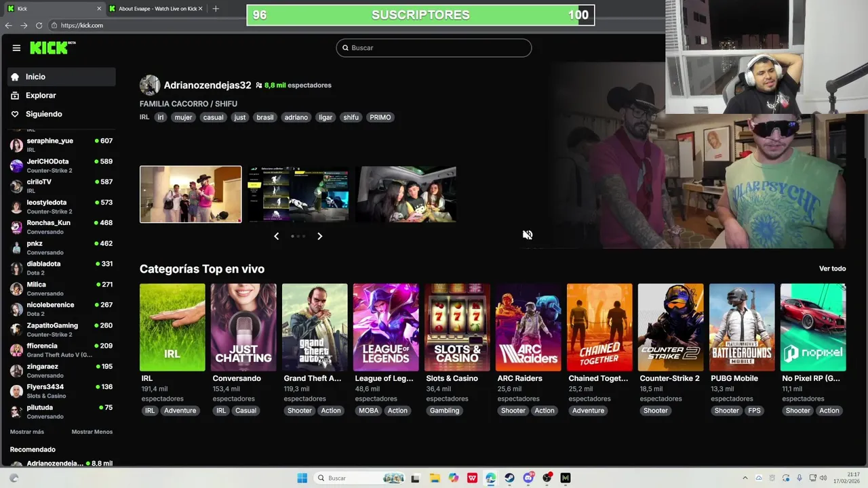Open NoPixel RP category card

pyautogui.click(x=813, y=327)
